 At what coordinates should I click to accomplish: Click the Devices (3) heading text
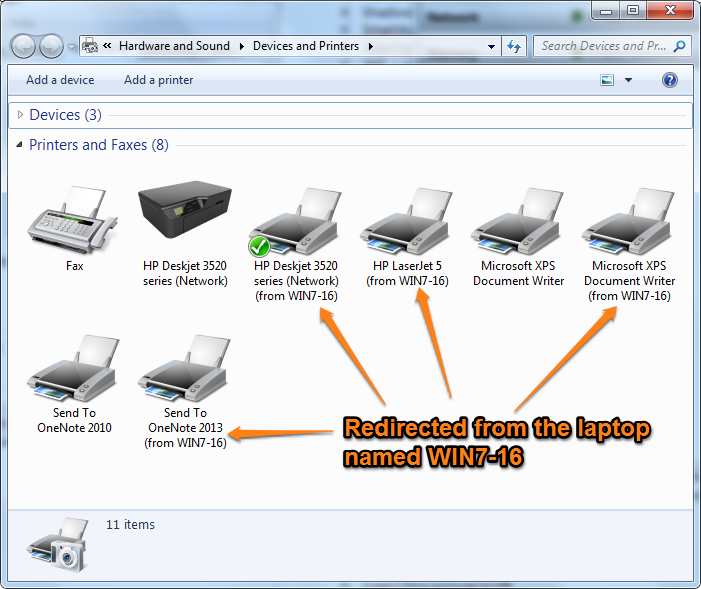point(66,115)
